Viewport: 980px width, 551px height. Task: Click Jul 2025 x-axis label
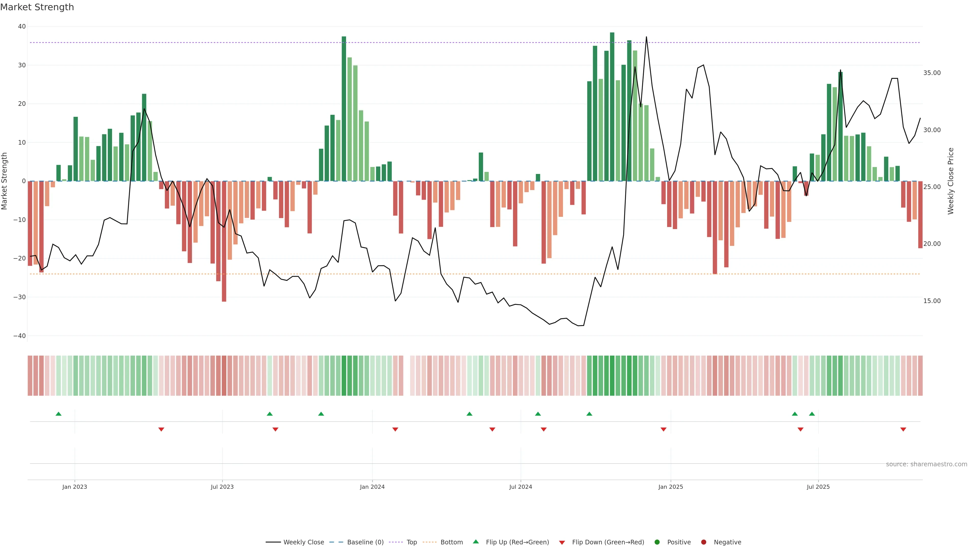(x=818, y=487)
